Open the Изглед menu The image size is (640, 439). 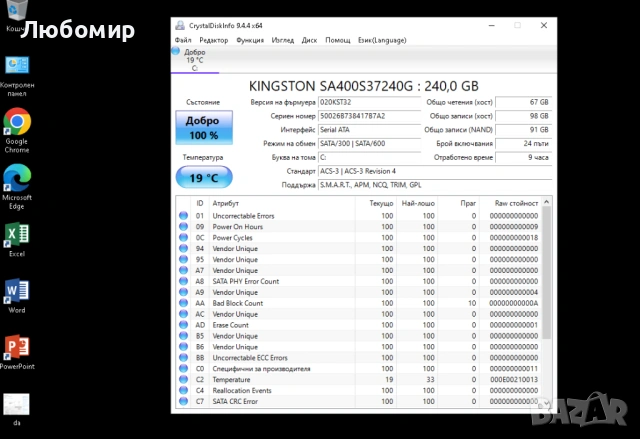click(x=282, y=40)
